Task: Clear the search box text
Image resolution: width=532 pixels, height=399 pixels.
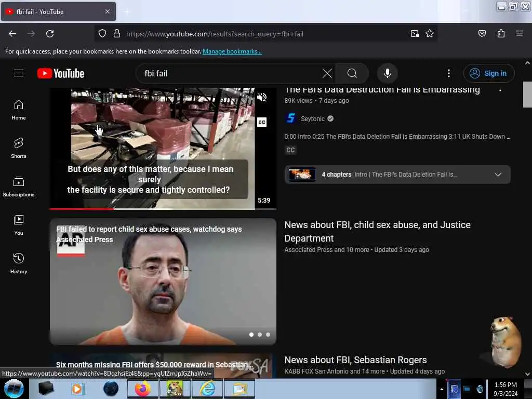Action: point(327,73)
